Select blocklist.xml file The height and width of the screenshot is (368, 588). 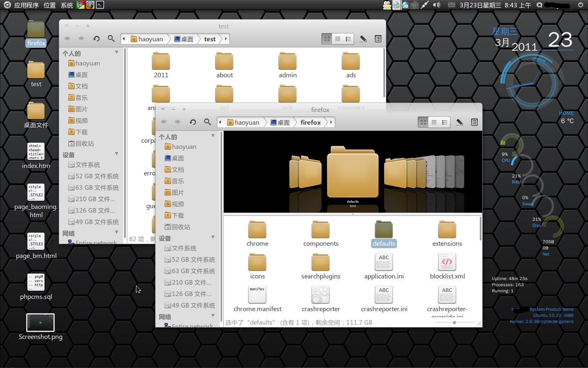pos(447,267)
